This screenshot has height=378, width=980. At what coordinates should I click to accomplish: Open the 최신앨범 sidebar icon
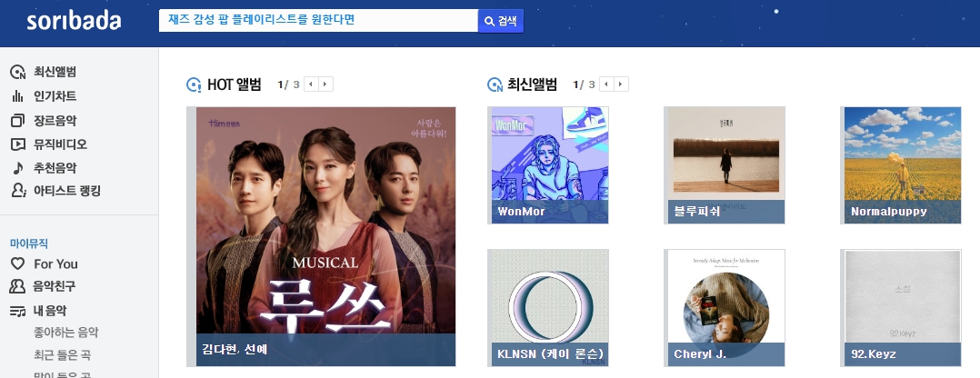click(x=17, y=72)
